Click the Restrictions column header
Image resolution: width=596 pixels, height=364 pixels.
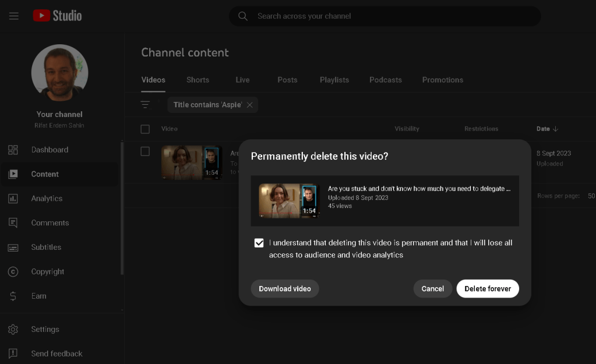tap(481, 129)
